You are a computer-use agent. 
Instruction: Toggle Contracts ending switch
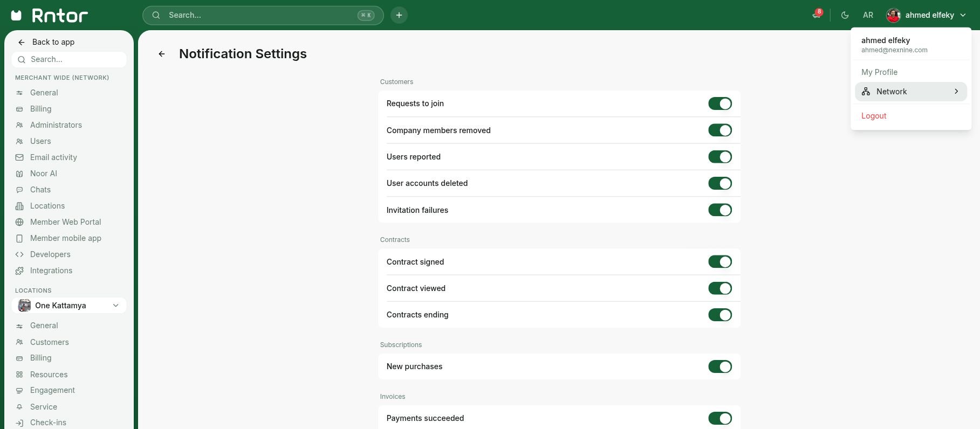pyautogui.click(x=720, y=315)
